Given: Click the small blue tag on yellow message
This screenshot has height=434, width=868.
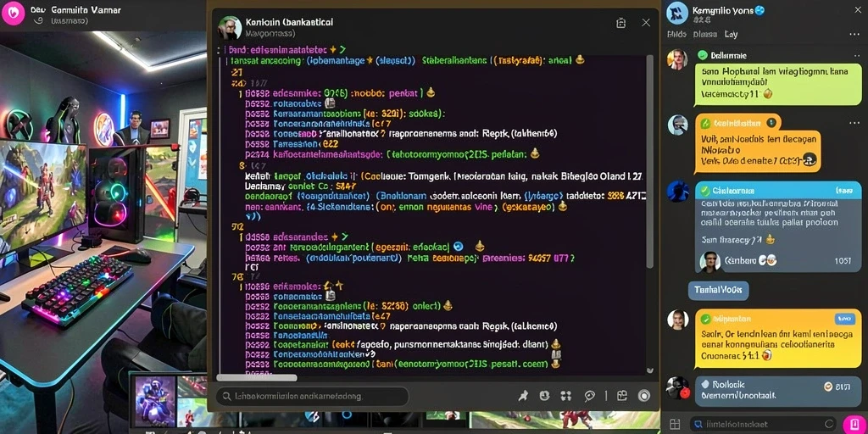Looking at the screenshot, I should pyautogui.click(x=842, y=319).
